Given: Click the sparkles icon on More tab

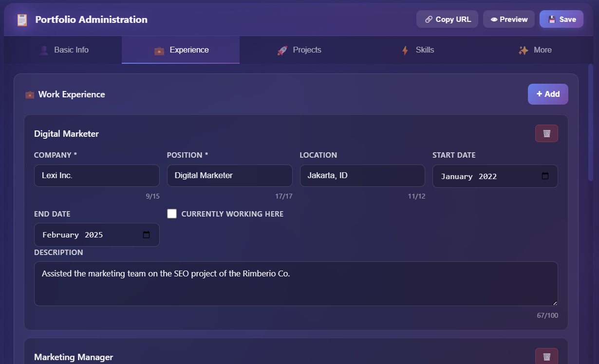Looking at the screenshot, I should 523,50.
